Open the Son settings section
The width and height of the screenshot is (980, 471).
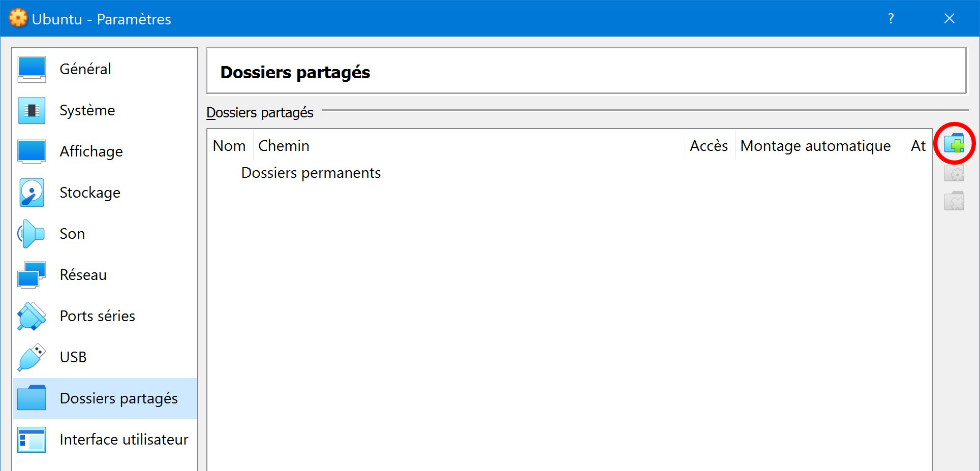[105, 234]
